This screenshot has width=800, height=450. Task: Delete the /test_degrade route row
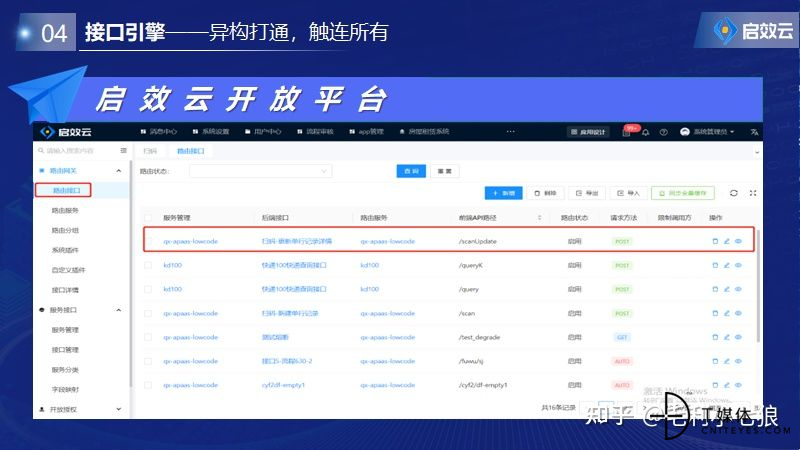tap(715, 337)
